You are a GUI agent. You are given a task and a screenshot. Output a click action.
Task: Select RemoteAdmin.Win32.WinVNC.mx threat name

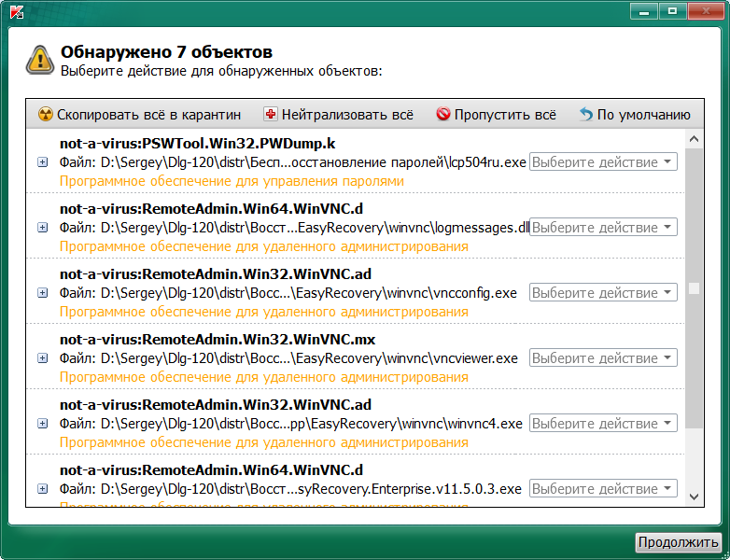(x=218, y=340)
